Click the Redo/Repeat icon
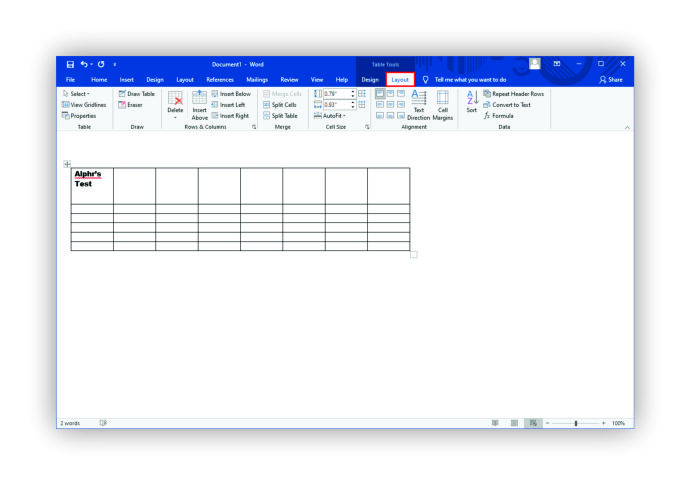The height and width of the screenshot is (485, 690). pyautogui.click(x=101, y=64)
